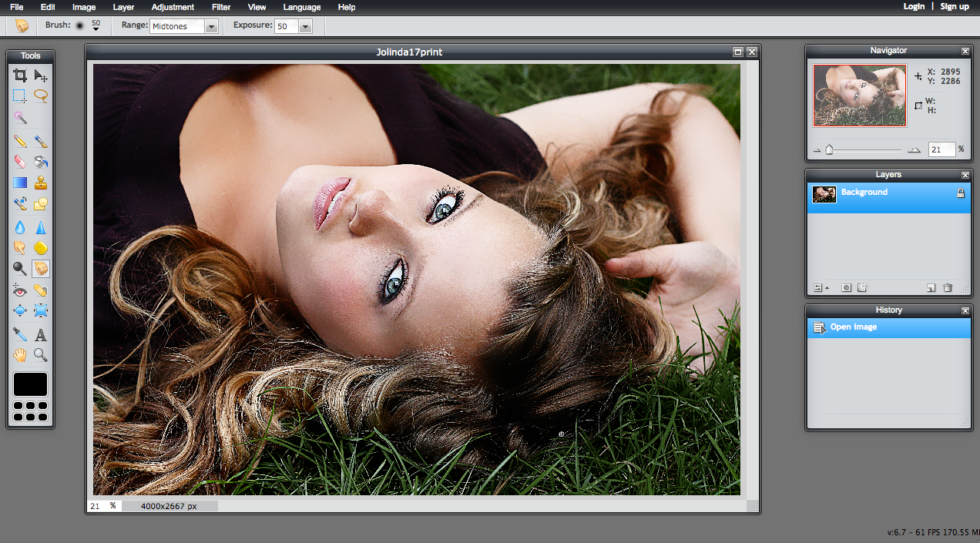The height and width of the screenshot is (543, 980).
Task: Delete layer using the trash icon
Action: 948,288
